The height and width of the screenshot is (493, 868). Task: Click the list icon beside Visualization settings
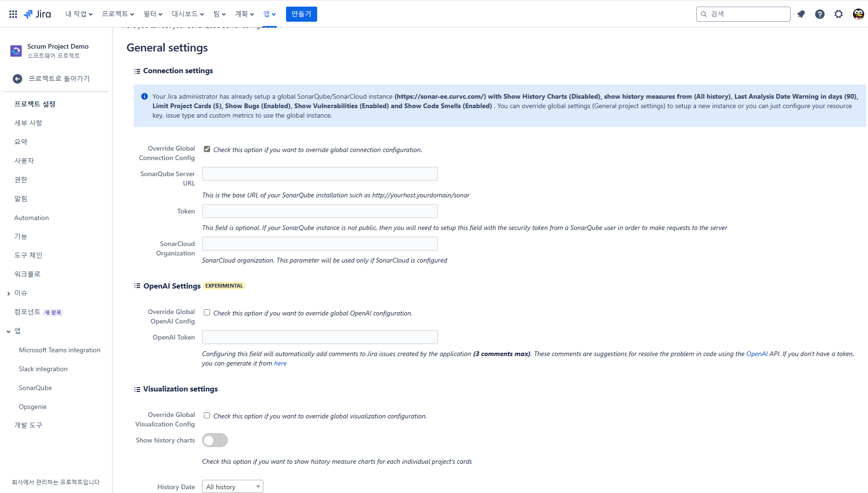point(137,390)
